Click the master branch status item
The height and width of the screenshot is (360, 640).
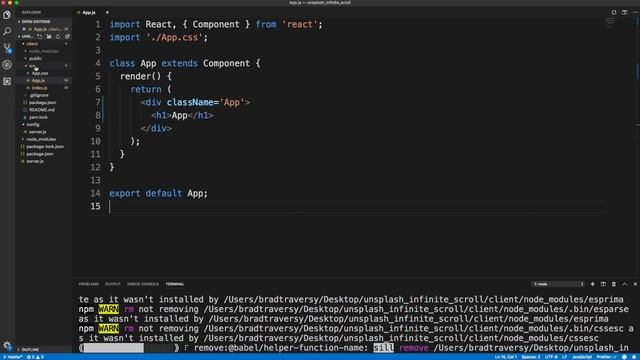pyautogui.click(x=12, y=357)
